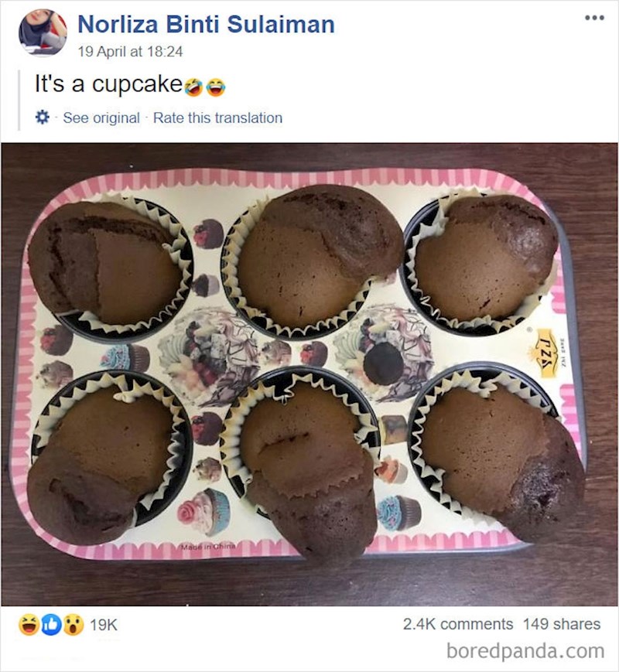Open the 19K reactions list
The height and width of the screenshot is (672, 619).
[104, 625]
